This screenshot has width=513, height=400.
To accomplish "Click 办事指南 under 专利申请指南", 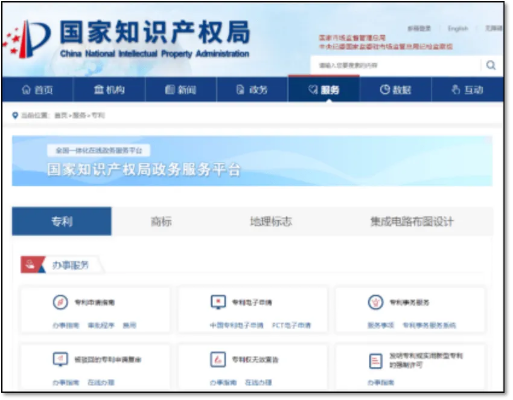I will click(x=66, y=325).
